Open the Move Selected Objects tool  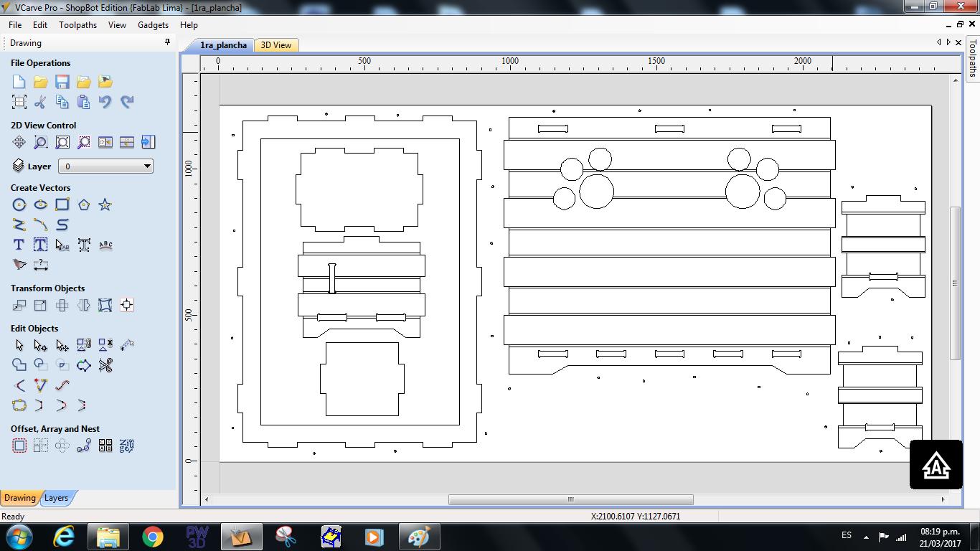[19, 305]
